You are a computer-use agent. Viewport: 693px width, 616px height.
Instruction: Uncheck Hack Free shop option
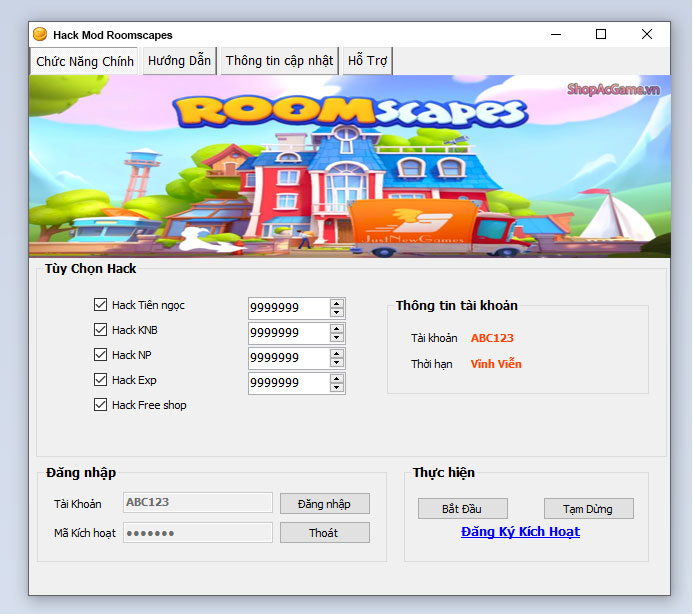[x=100, y=405]
